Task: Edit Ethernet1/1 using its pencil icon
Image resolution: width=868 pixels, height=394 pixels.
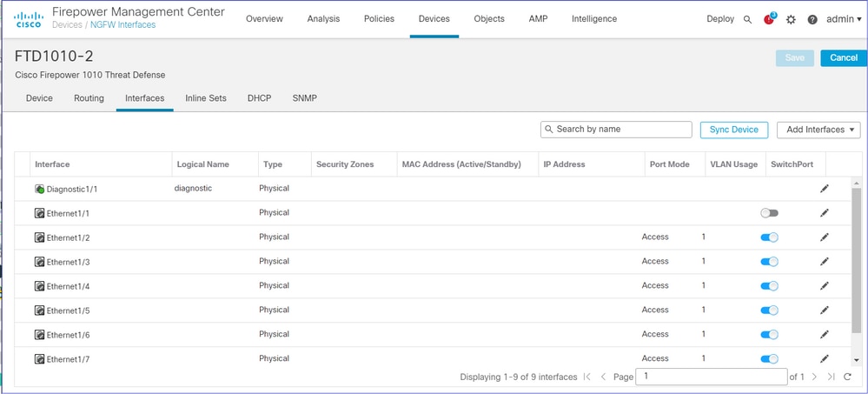Action: [x=825, y=213]
